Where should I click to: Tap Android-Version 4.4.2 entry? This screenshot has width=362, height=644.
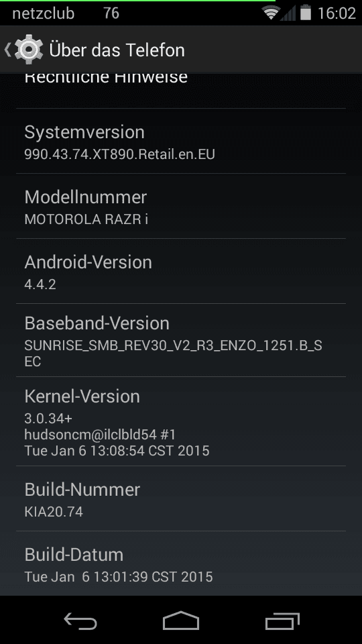(181, 271)
